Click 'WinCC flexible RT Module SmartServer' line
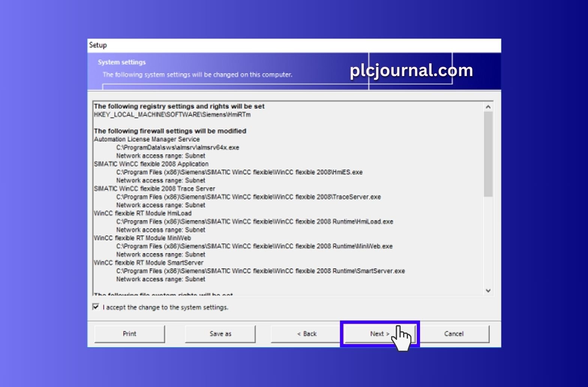Image resolution: width=588 pixels, height=387 pixels. point(148,263)
